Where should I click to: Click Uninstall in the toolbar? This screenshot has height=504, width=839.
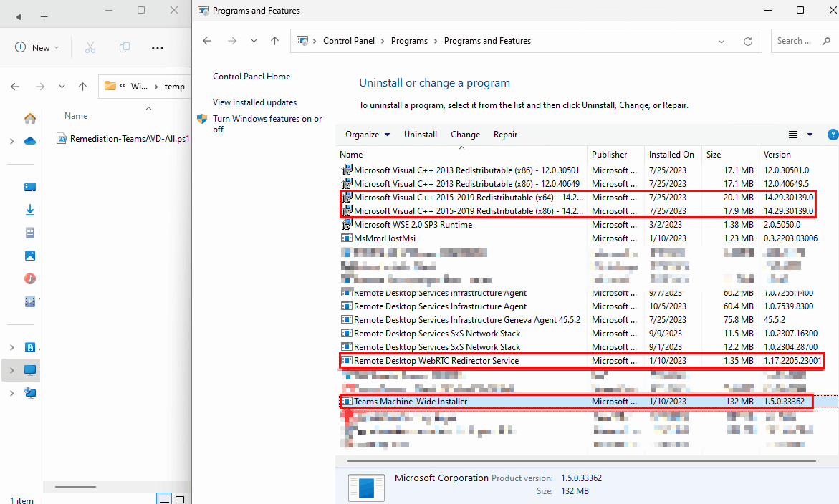(421, 135)
